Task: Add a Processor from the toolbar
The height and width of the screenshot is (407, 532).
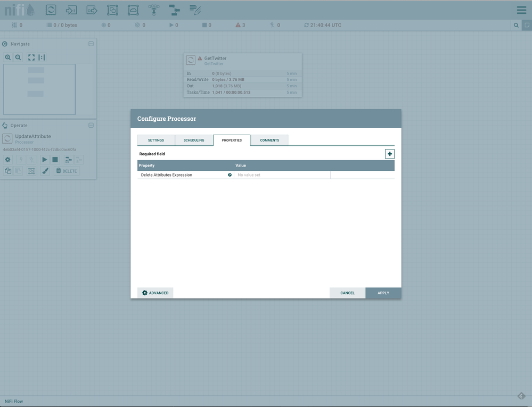Action: (51, 10)
